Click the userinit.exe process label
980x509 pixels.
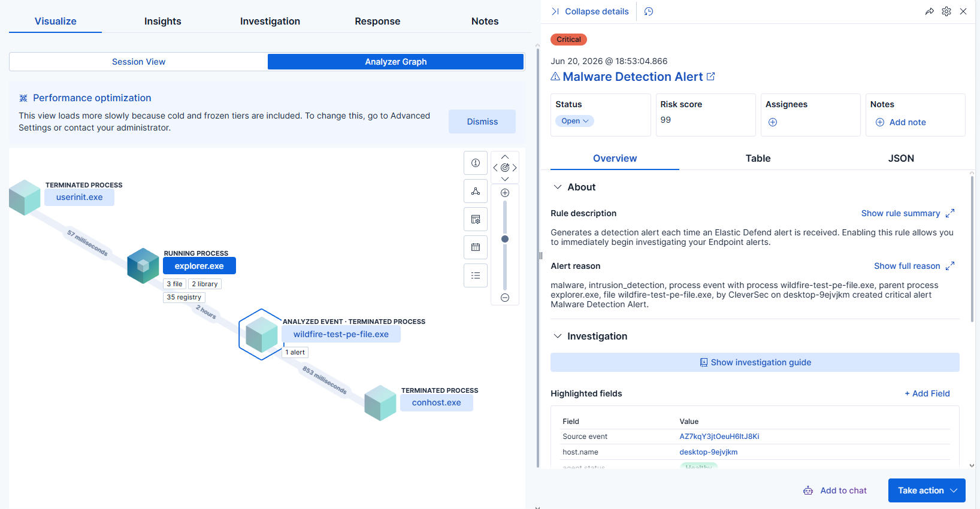79,198
